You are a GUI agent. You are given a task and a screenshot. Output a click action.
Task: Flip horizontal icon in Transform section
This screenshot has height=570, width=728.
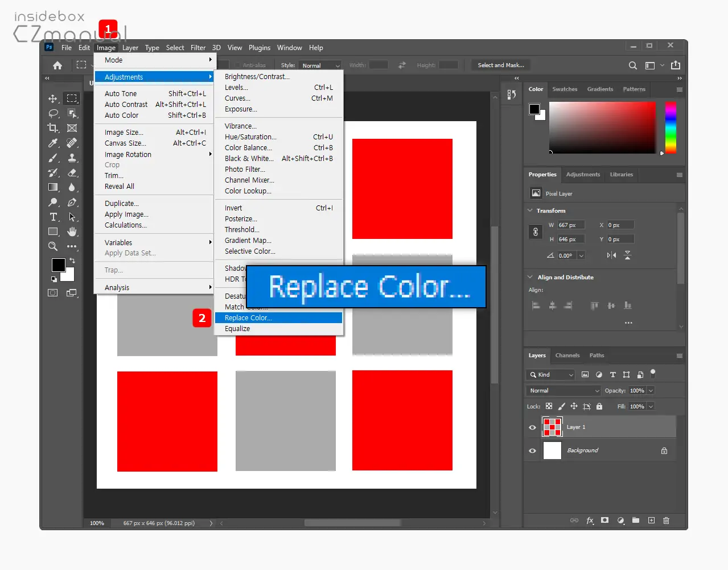(x=611, y=255)
